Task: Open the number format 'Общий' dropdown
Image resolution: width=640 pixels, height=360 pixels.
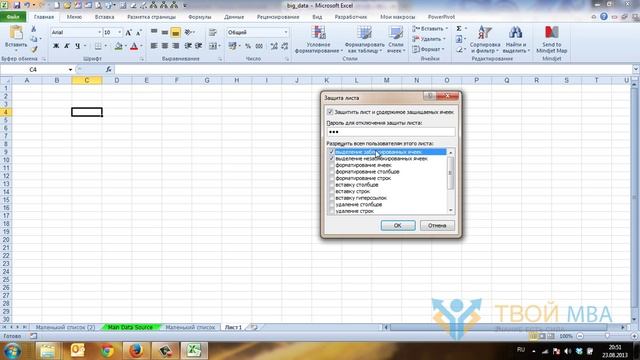Action: tap(286, 32)
